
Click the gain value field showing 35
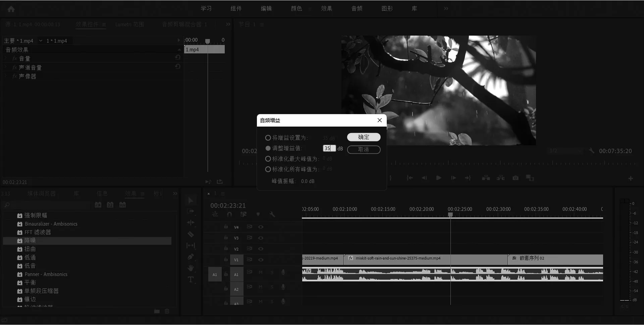329,148
